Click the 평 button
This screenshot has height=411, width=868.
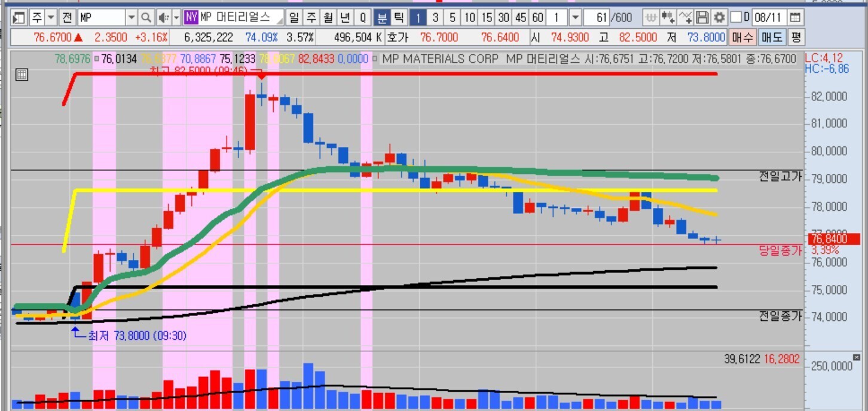tap(796, 38)
